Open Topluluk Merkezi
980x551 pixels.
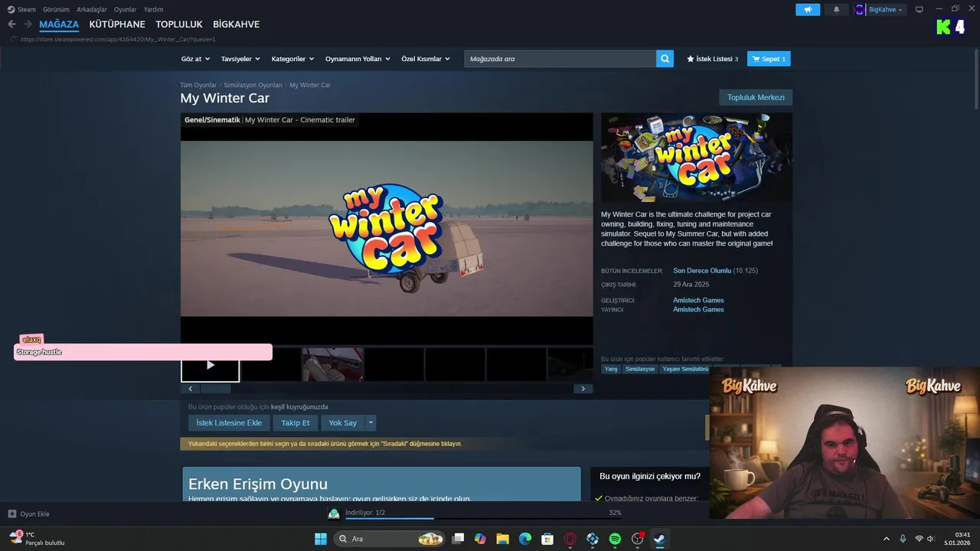pos(756,97)
